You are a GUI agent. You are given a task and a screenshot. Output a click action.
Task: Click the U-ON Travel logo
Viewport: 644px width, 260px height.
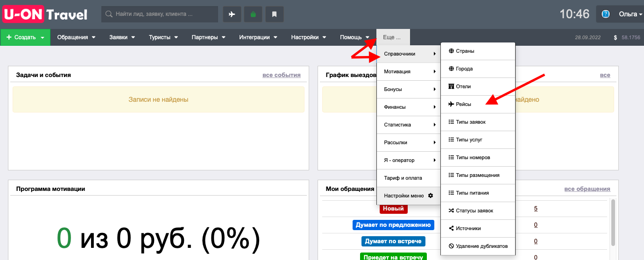(x=45, y=14)
